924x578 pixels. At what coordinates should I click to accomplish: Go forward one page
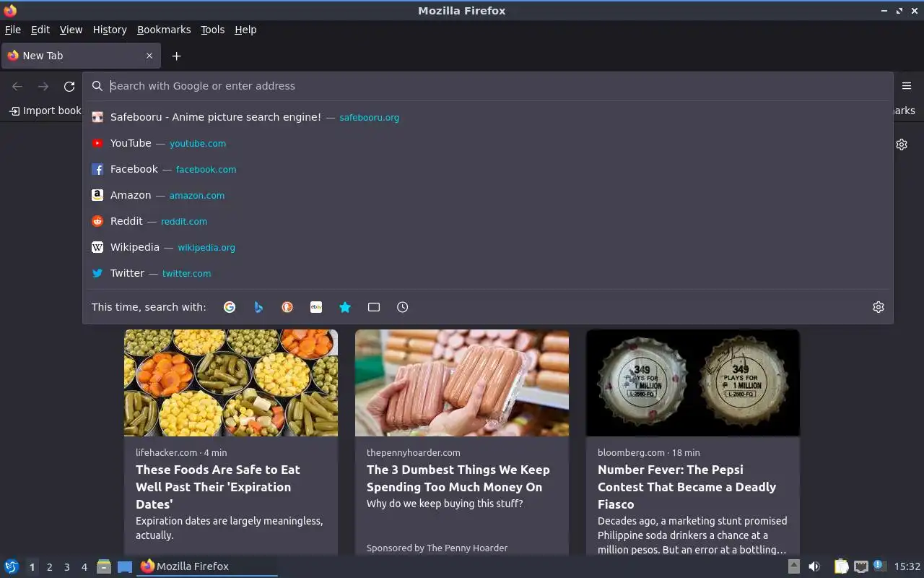[x=43, y=86]
